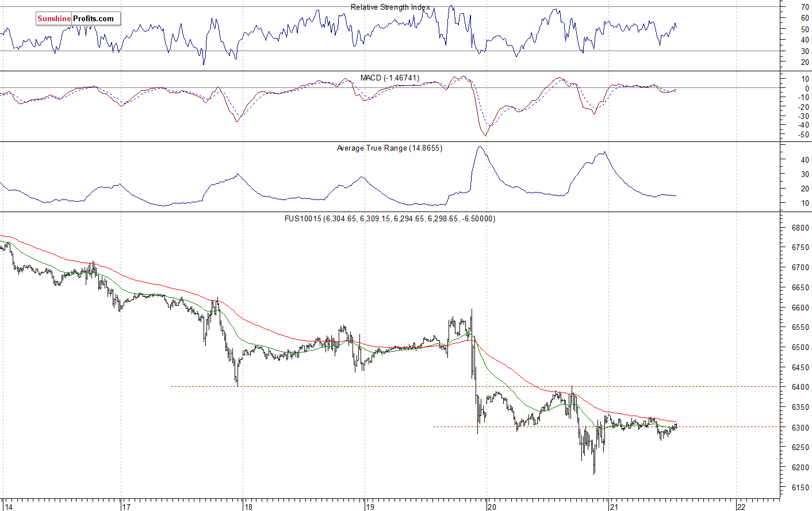The image size is (812, 511).
Task: Click the MACD -50 axis label
Action: click(x=804, y=135)
